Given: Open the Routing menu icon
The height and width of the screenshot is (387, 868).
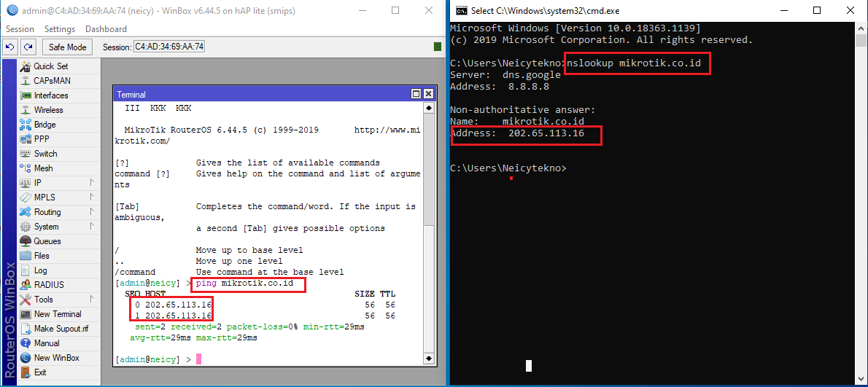Looking at the screenshot, I should tap(25, 212).
